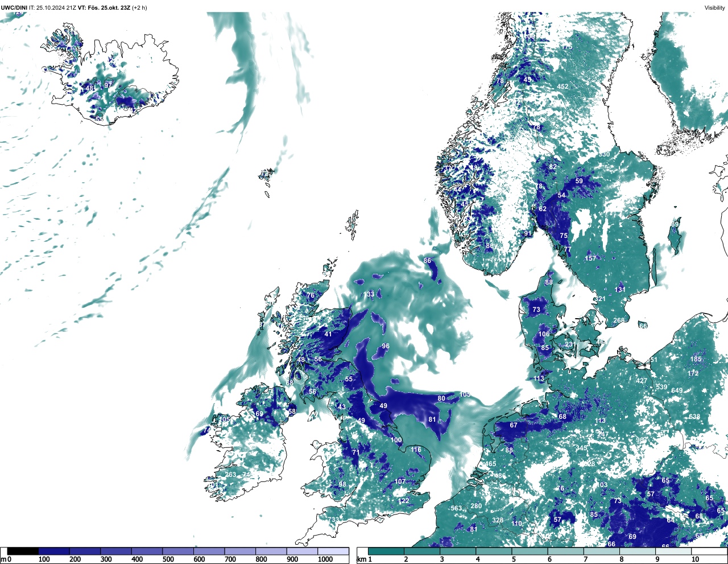Click the 5–6 km teal legend swatch
Screen dimensions: 728x564
[x=530, y=551]
